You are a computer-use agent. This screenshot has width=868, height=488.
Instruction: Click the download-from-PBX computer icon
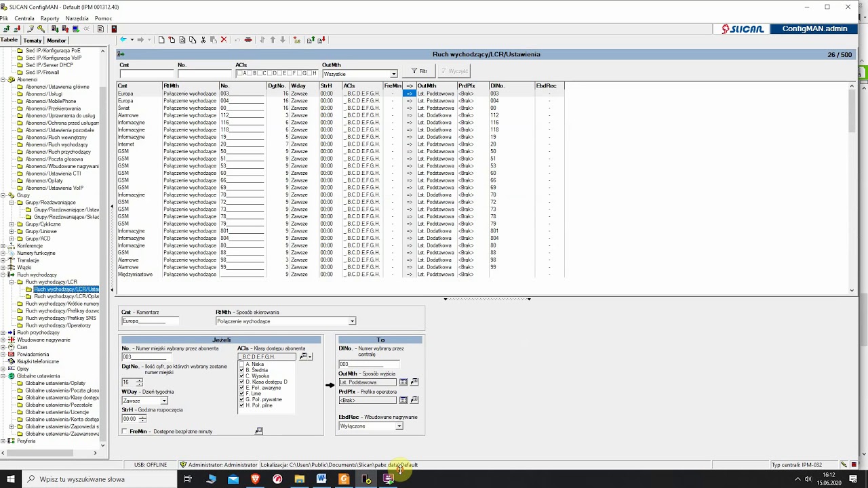(x=55, y=28)
